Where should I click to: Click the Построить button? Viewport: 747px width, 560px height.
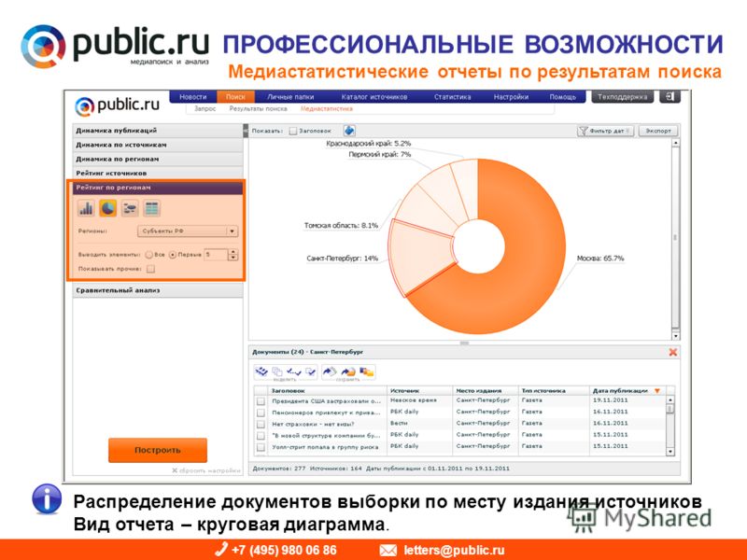click(158, 450)
